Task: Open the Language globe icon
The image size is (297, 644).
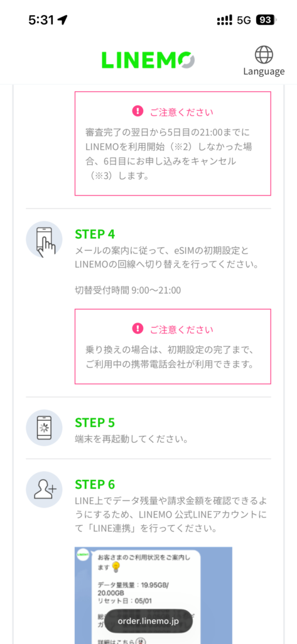Action: pyautogui.click(x=264, y=55)
